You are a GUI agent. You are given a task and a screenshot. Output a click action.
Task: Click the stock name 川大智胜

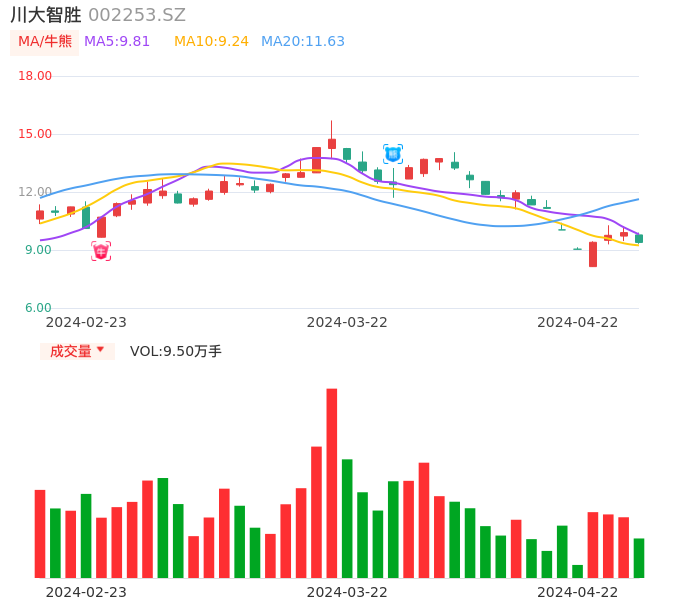pyautogui.click(x=46, y=15)
